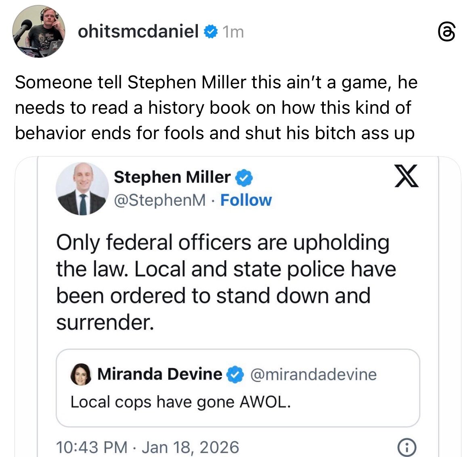Image resolution: width=476 pixels, height=457 pixels.
Task: Click tweet text about federal officers
Action: click(225, 282)
